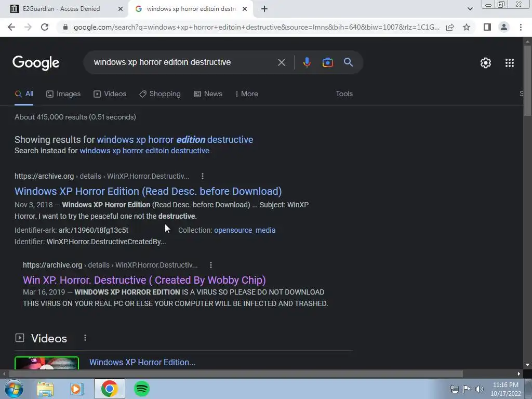Open the Action Center flag icon
Viewport: 532px width, 399px height.
coord(467,389)
